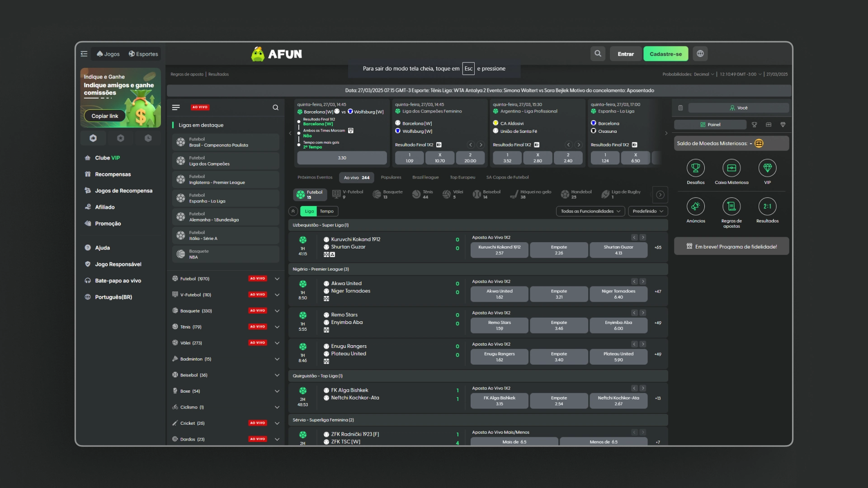Screen dimensions: 868x488
Task: Open Resultados link in top bar
Action: (x=218, y=75)
